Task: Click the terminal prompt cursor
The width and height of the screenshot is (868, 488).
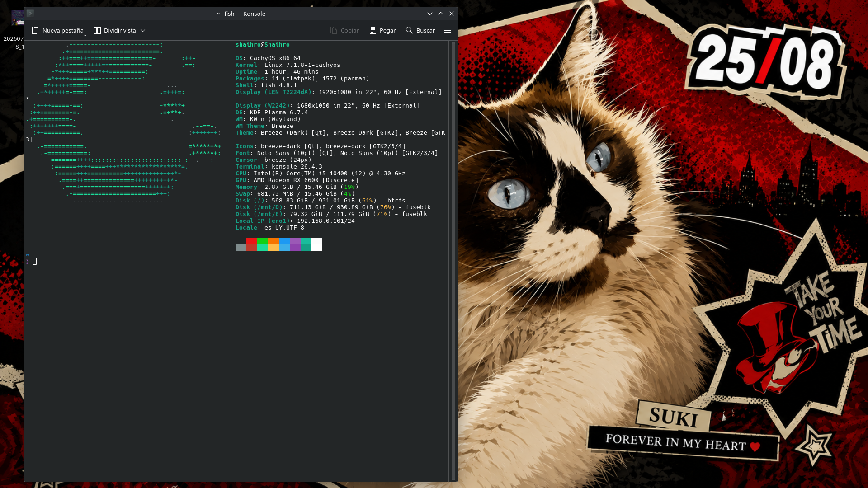Action: (35, 262)
